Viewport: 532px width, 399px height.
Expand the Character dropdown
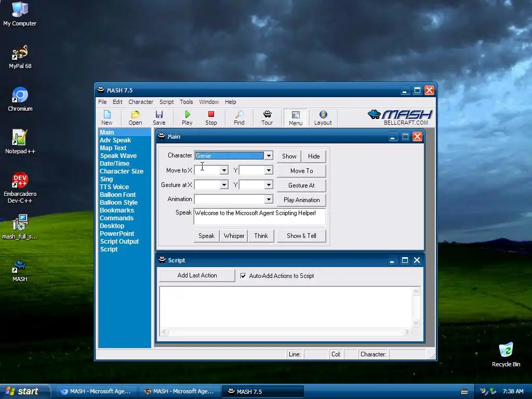pyautogui.click(x=269, y=156)
